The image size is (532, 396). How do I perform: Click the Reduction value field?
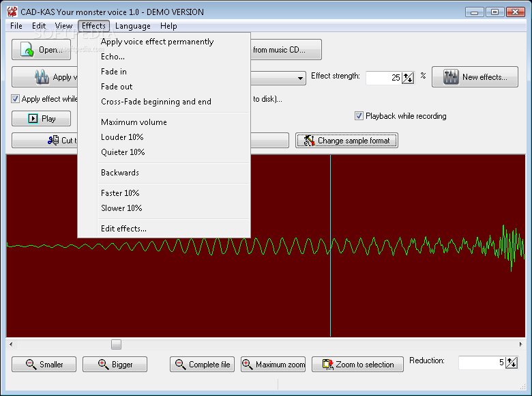pyautogui.click(x=482, y=363)
